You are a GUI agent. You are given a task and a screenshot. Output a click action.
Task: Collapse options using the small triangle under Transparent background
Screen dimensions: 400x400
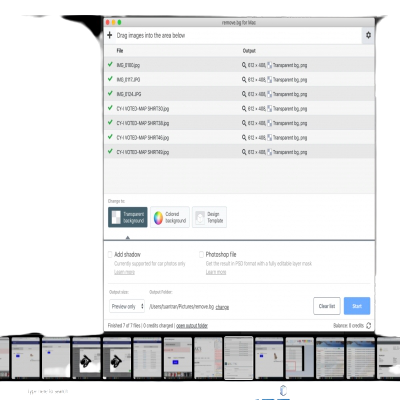click(128, 237)
